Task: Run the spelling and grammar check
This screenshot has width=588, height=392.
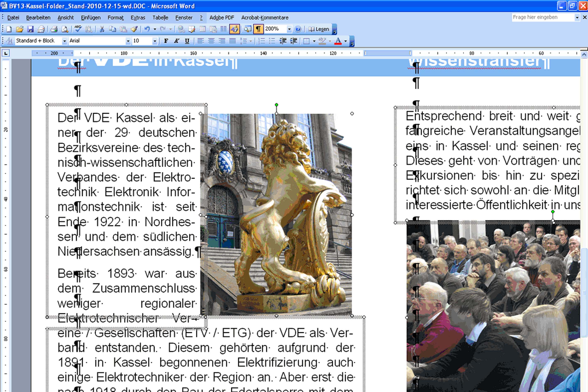Action: tap(78, 29)
